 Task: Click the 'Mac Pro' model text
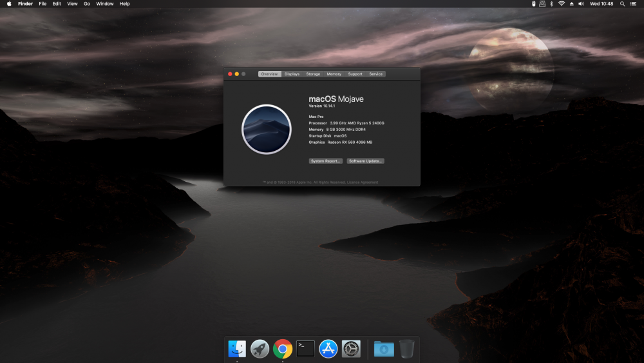316,117
